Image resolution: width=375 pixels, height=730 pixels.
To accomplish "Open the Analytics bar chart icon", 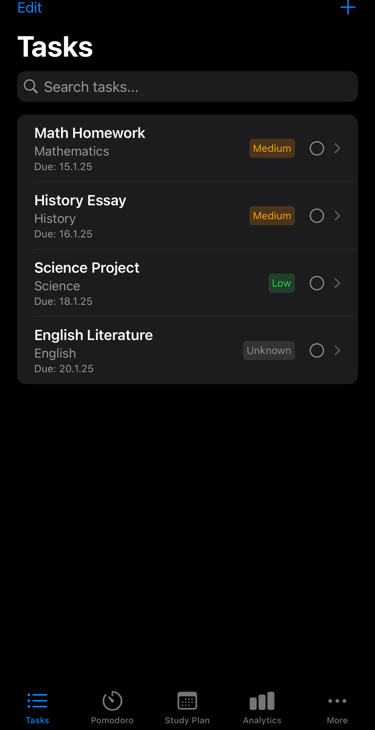I will pyautogui.click(x=262, y=701).
